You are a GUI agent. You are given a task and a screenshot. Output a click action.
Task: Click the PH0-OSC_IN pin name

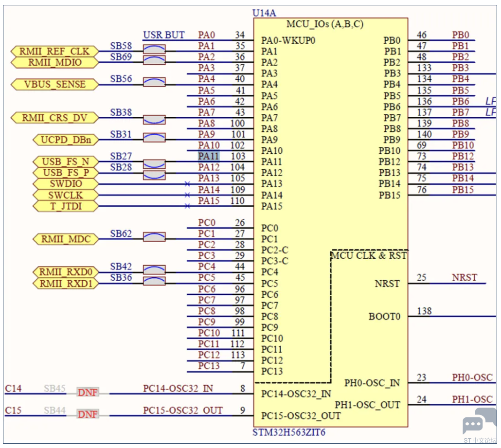372,382
